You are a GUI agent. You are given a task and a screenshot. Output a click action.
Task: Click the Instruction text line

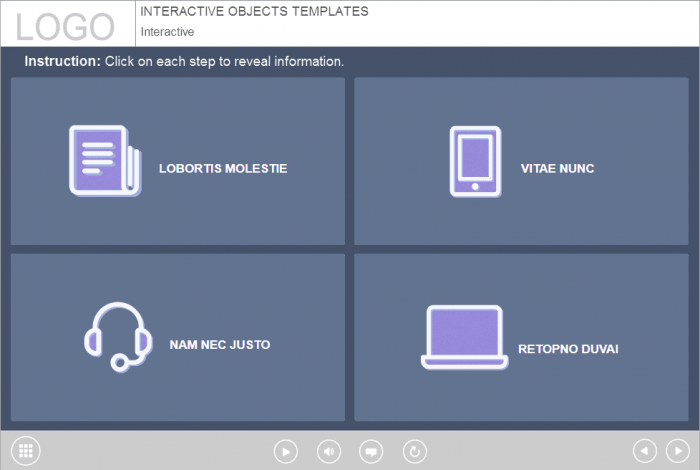point(184,61)
